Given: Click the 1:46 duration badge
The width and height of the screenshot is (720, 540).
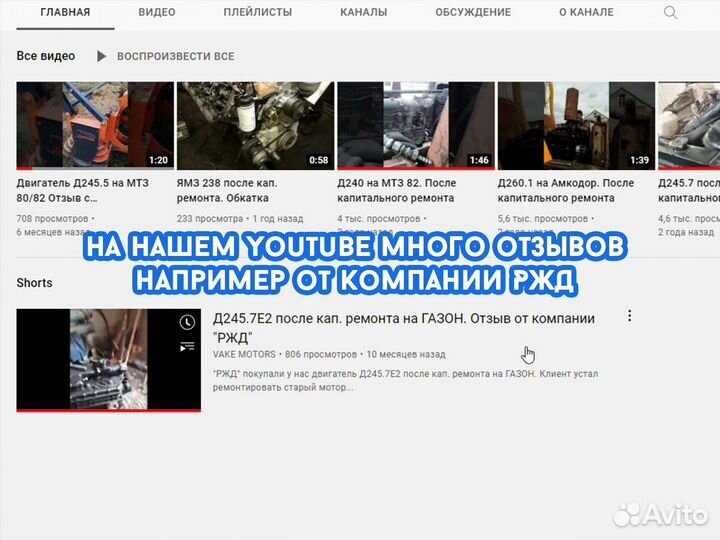Looking at the screenshot, I should [479, 160].
